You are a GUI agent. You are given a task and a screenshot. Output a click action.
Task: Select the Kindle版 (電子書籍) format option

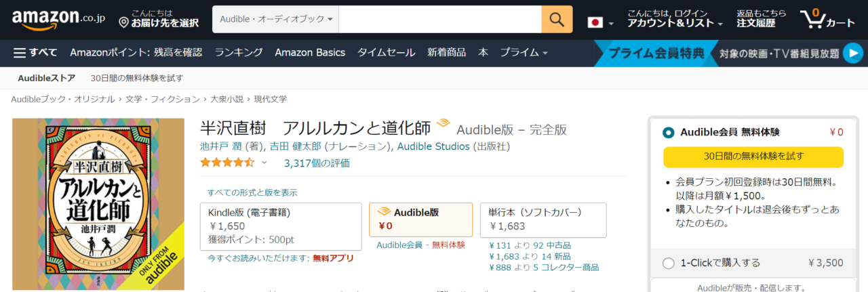[x=281, y=226]
